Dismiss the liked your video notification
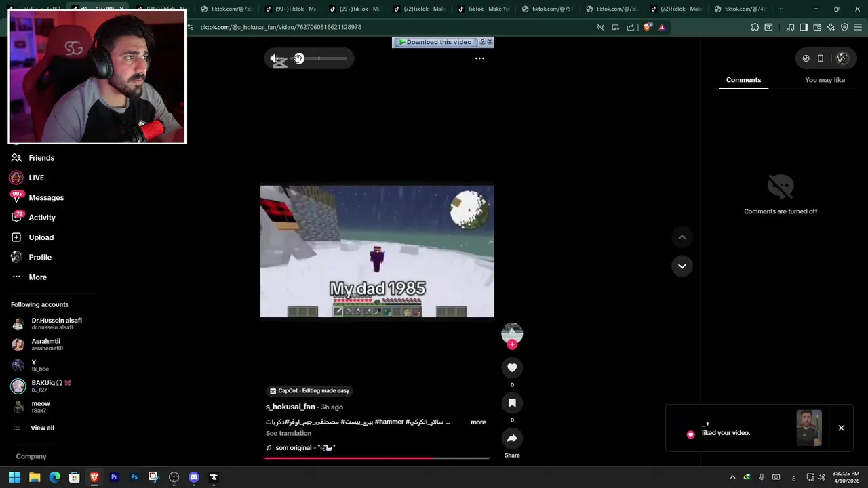 841,428
